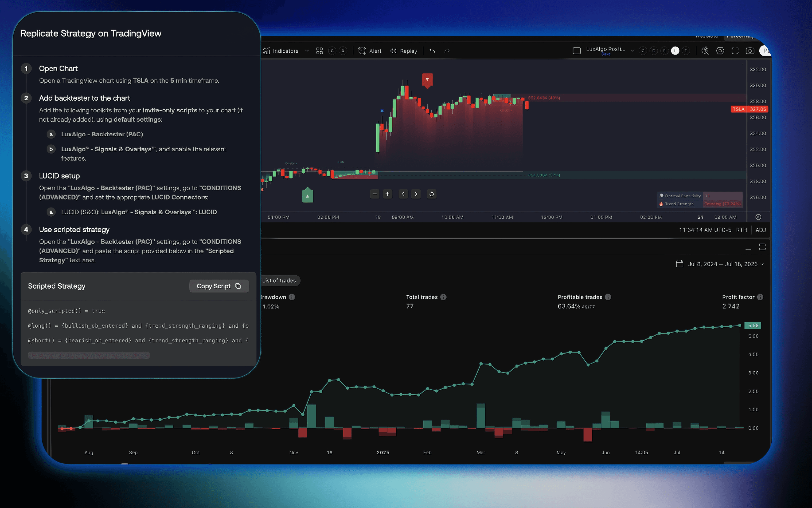Click the Trend Strength dashboard row
The height and width of the screenshot is (508, 812).
(700, 204)
